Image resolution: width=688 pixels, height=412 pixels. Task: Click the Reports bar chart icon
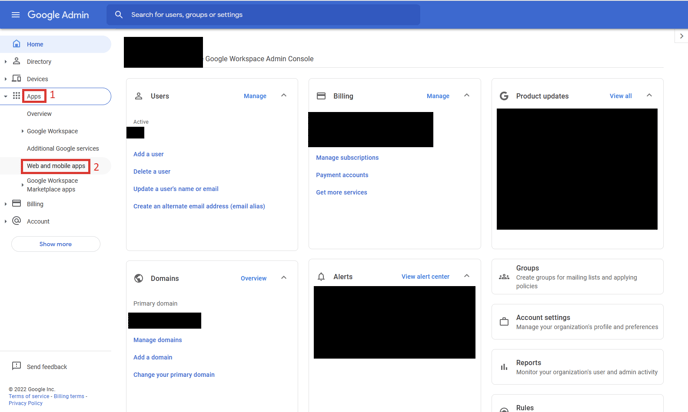point(504,367)
